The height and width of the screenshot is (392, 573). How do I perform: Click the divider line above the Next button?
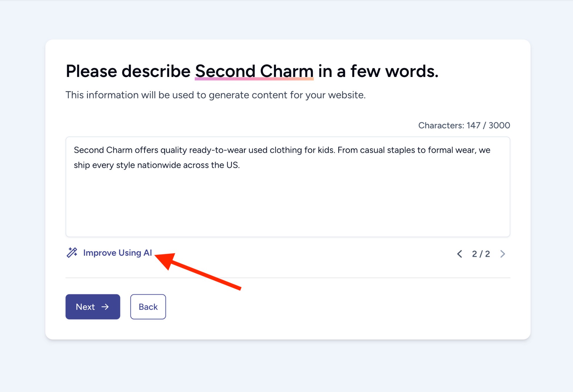[287, 277]
